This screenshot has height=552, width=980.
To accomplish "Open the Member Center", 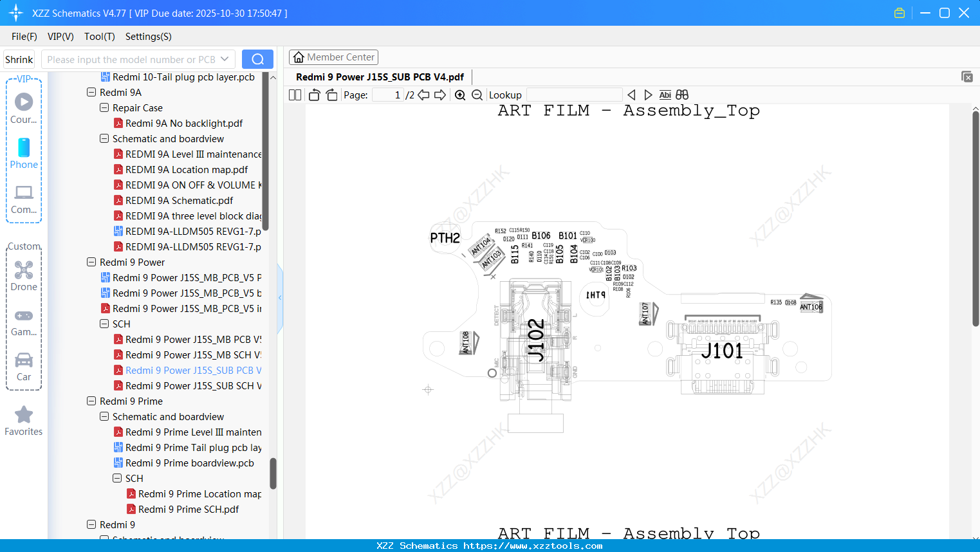I will (x=333, y=57).
